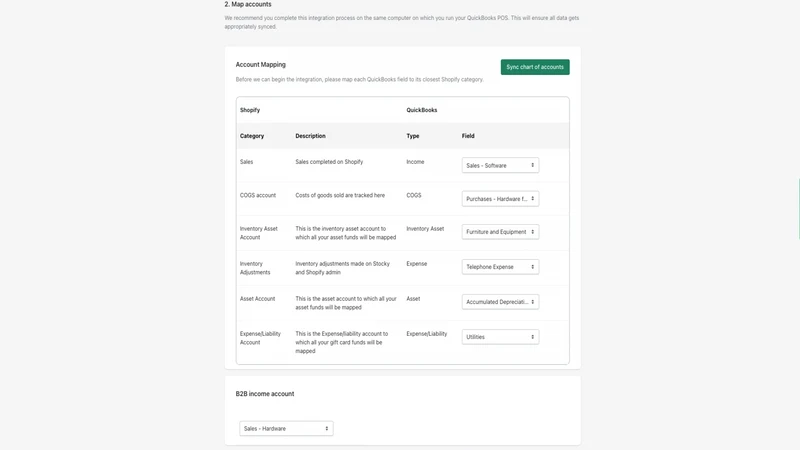Open the Sales - Software field dropdown

click(x=500, y=165)
